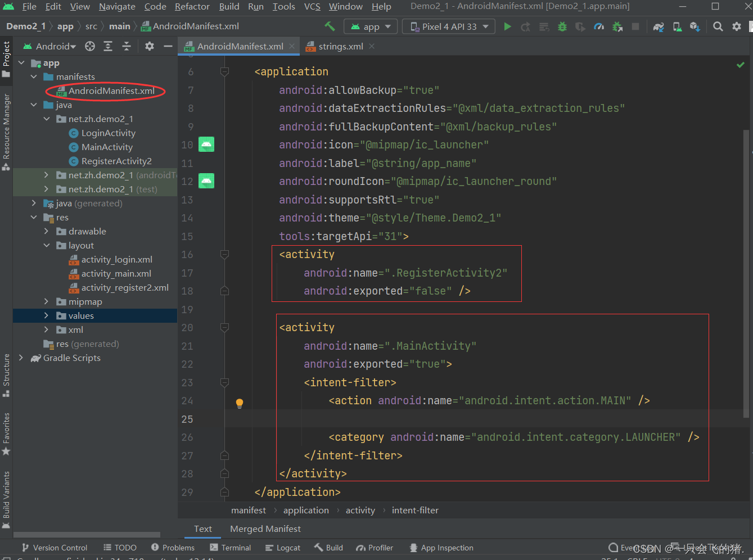Toggle the Structure tool window button
The height and width of the screenshot is (560, 753).
6,376
